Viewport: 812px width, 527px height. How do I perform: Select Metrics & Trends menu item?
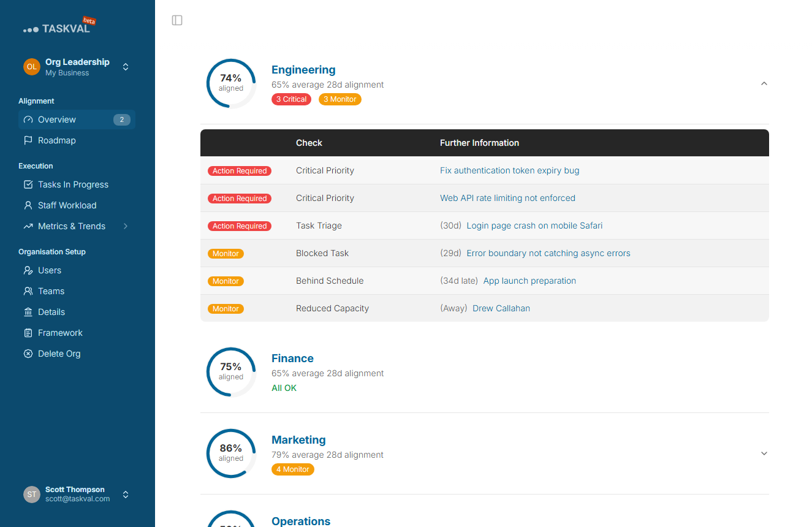coord(77,226)
